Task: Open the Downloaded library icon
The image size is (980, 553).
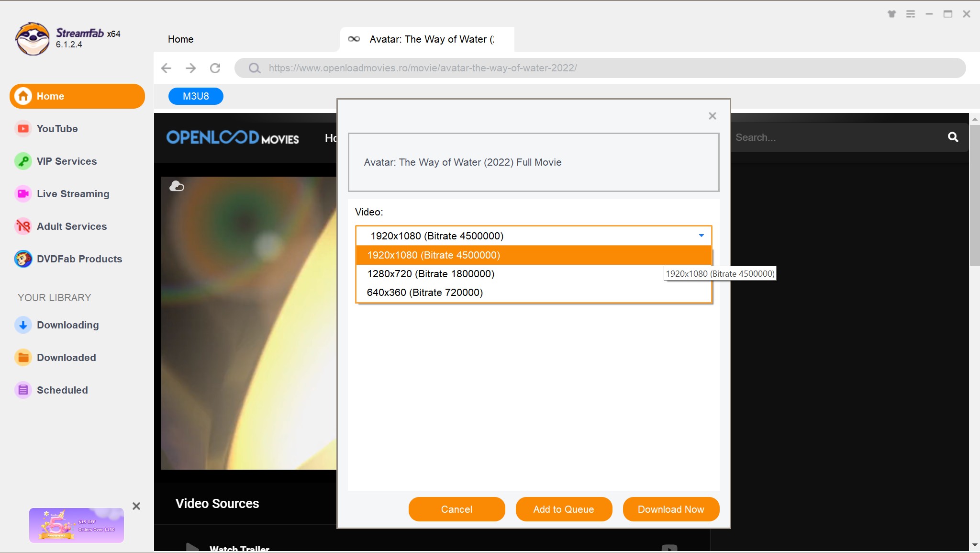Action: 23,357
